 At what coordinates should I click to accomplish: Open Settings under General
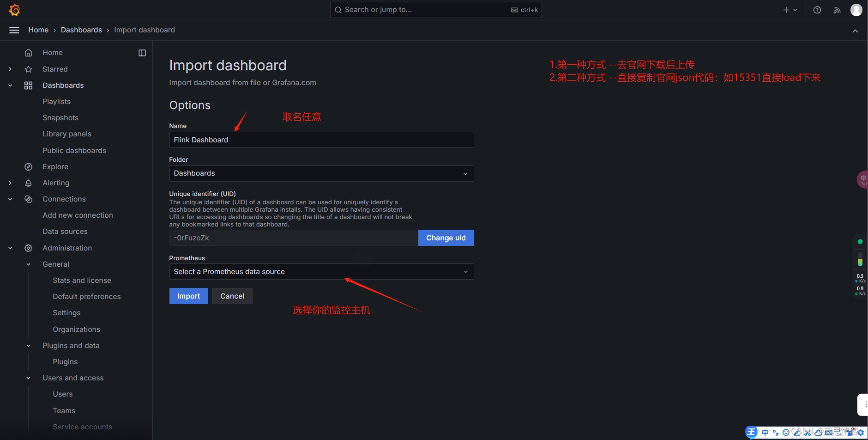(x=66, y=313)
